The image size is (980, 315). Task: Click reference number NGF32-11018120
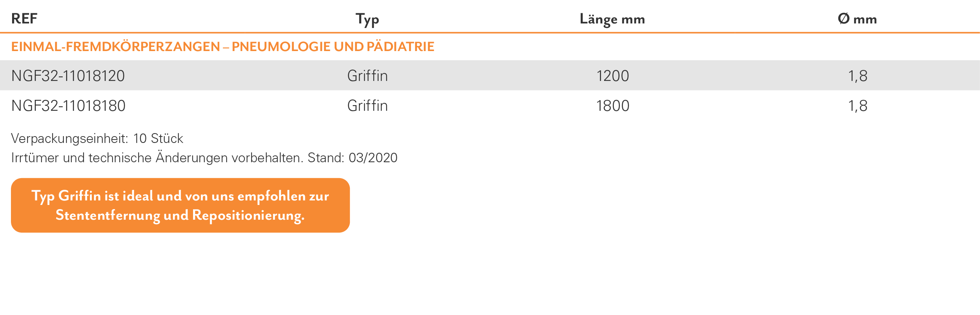pos(68,76)
